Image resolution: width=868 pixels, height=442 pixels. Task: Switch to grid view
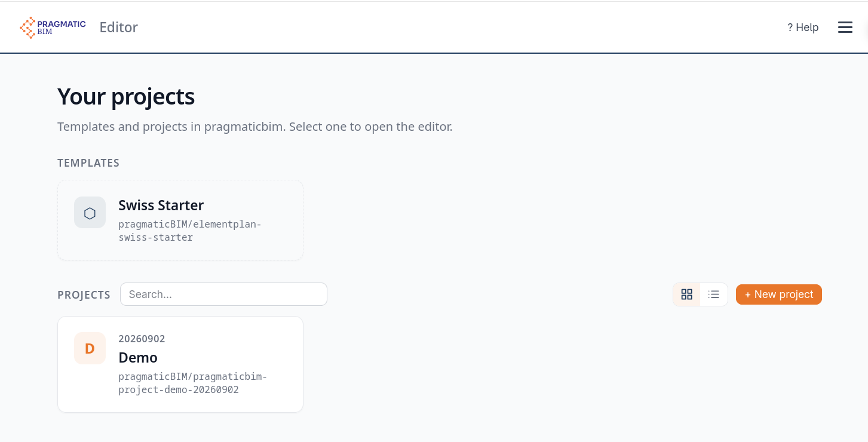[686, 294]
